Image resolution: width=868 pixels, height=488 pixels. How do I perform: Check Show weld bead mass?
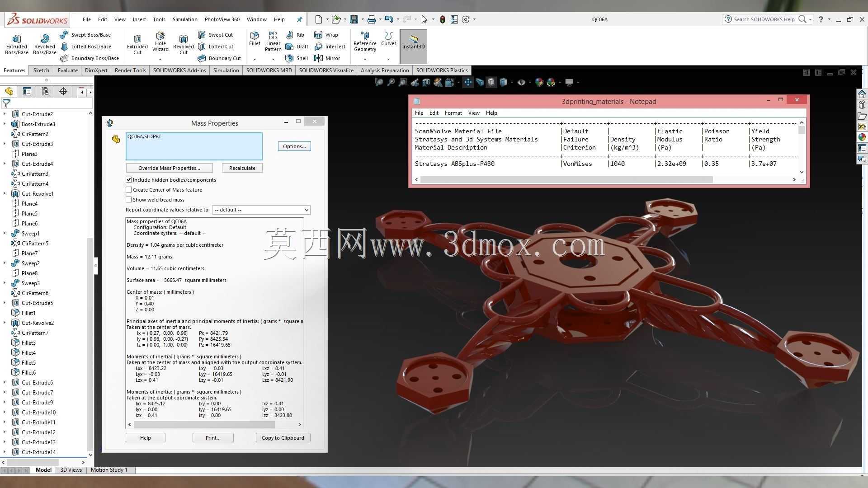coord(129,200)
